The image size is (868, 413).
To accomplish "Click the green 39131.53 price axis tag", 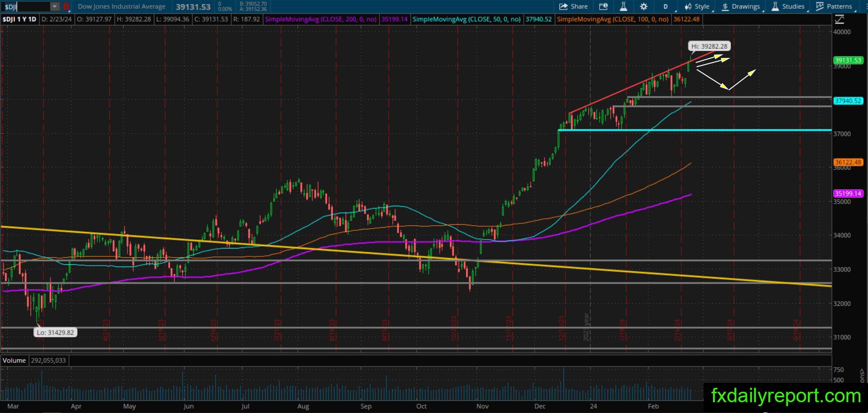I will click(848, 60).
